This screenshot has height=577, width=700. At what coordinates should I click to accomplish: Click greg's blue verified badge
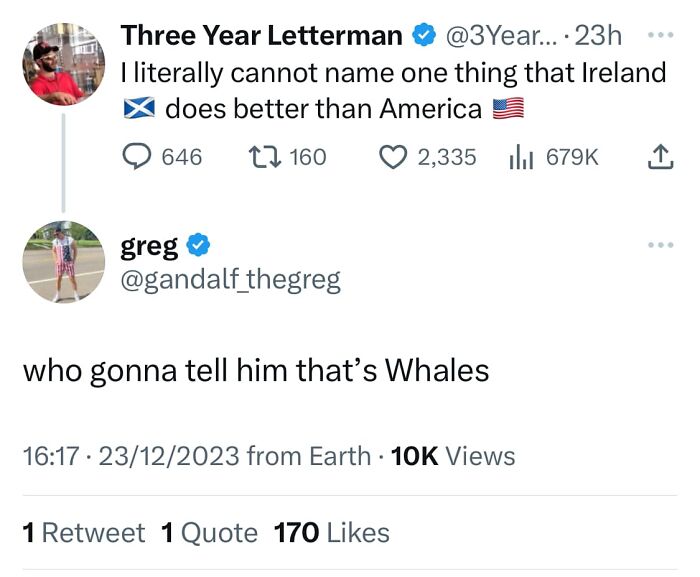199,245
